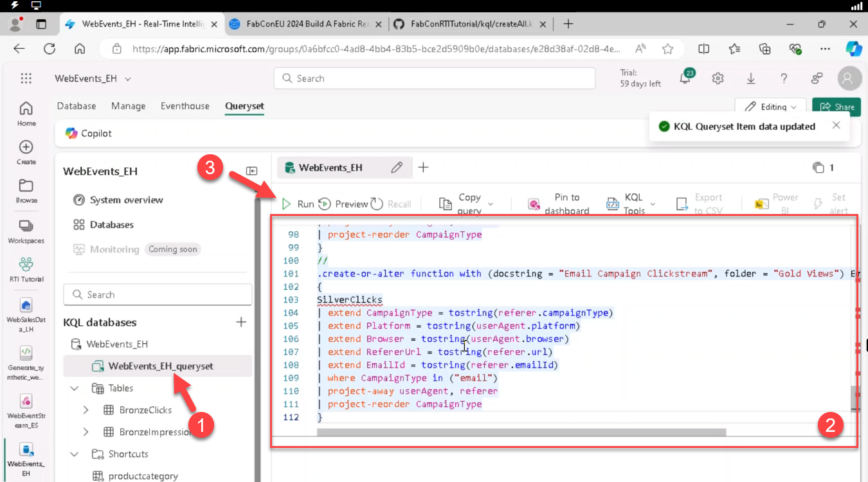
Task: Open the Eventhouse tab
Action: pos(185,106)
